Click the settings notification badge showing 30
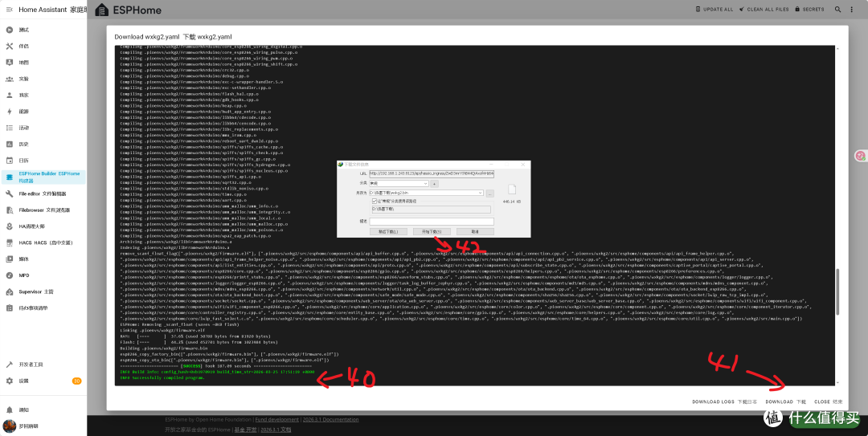This screenshot has height=436, width=868. (77, 381)
